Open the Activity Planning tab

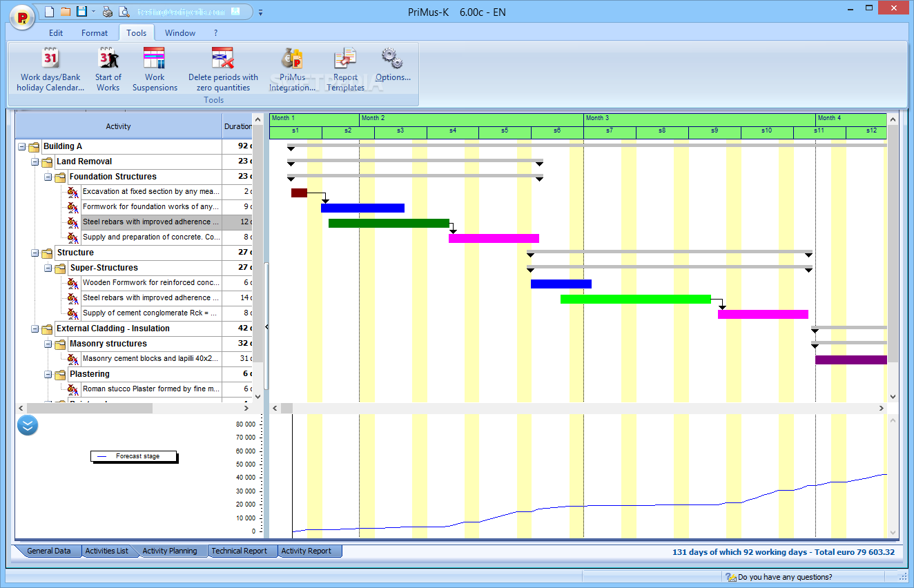[170, 551]
